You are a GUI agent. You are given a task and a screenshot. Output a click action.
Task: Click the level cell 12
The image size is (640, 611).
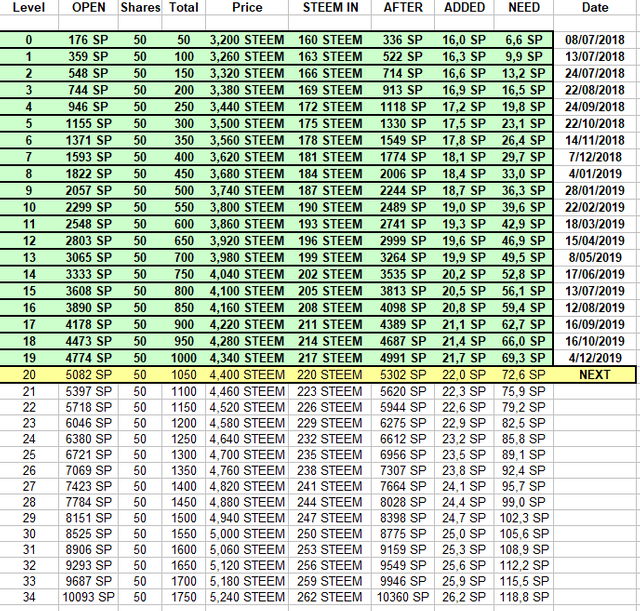click(29, 241)
